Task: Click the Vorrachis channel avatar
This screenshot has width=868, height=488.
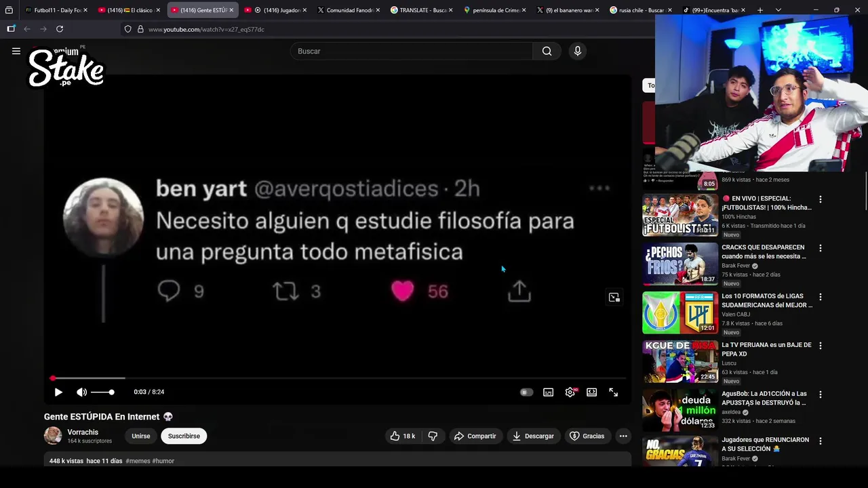Action: point(53,436)
